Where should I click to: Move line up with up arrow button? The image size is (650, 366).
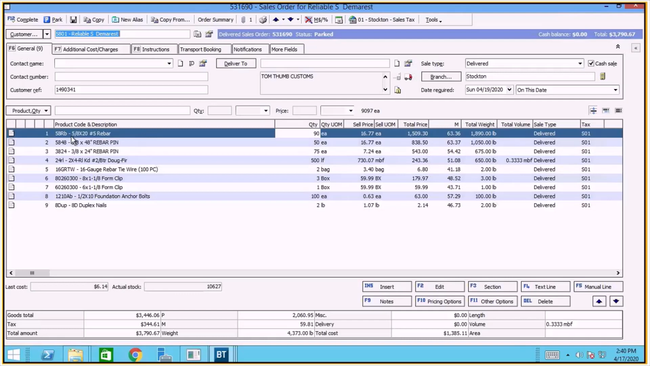pos(599,301)
